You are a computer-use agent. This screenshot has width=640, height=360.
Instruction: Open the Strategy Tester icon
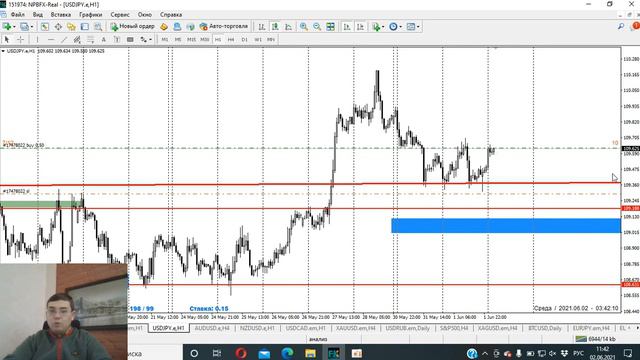pyautogui.click(x=98, y=27)
